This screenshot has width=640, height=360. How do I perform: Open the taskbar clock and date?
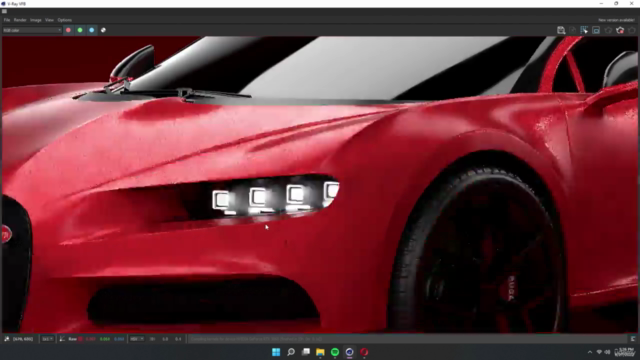626,352
